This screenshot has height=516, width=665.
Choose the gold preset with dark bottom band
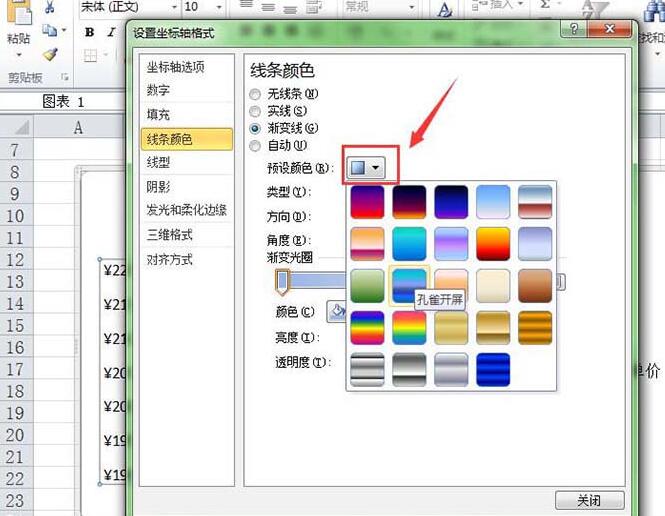point(493,328)
